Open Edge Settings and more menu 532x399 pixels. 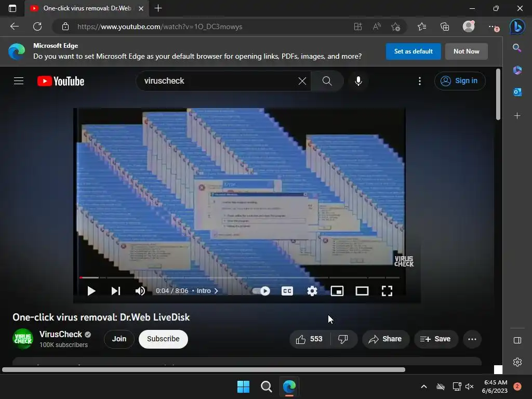(x=493, y=26)
